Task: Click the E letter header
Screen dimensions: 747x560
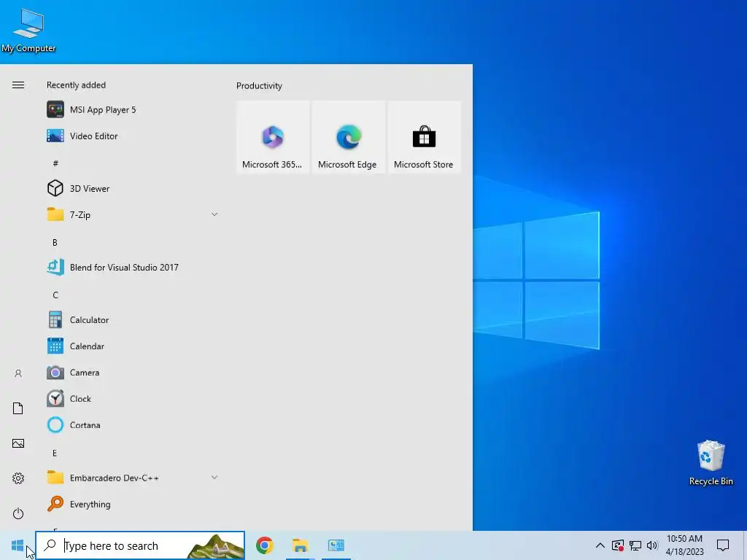Action: pos(55,453)
